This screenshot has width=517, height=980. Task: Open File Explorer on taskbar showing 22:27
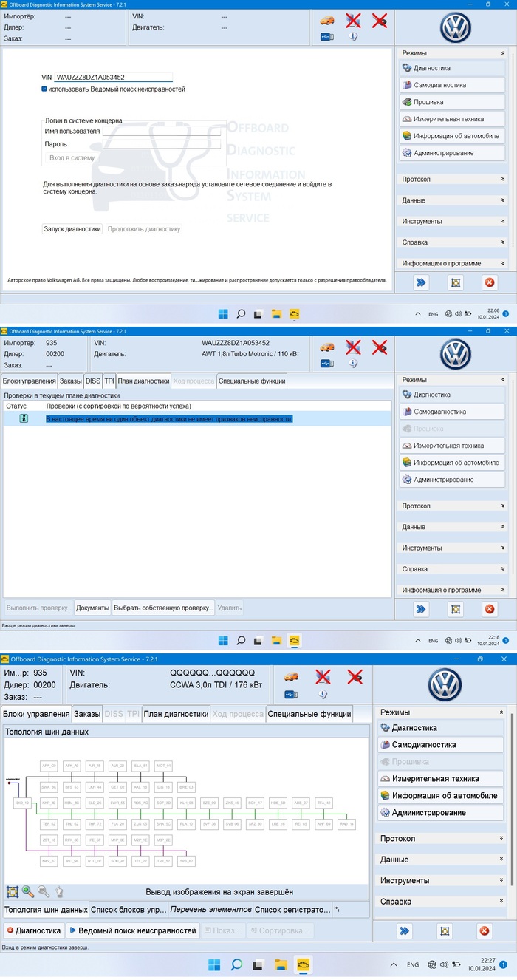[281, 965]
